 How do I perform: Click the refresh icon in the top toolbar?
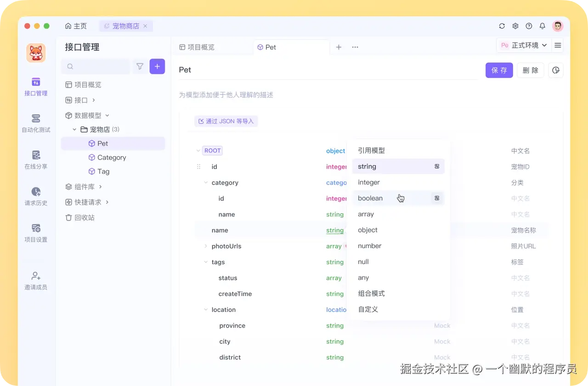tap(502, 26)
